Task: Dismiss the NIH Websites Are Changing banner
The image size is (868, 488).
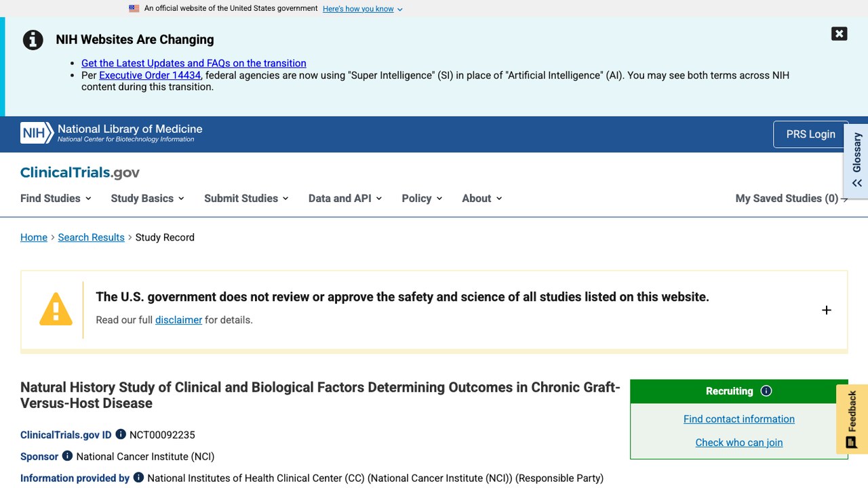Action: [839, 34]
